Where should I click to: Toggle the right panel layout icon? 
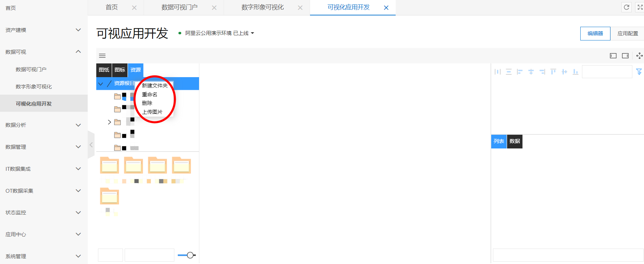[625, 56]
